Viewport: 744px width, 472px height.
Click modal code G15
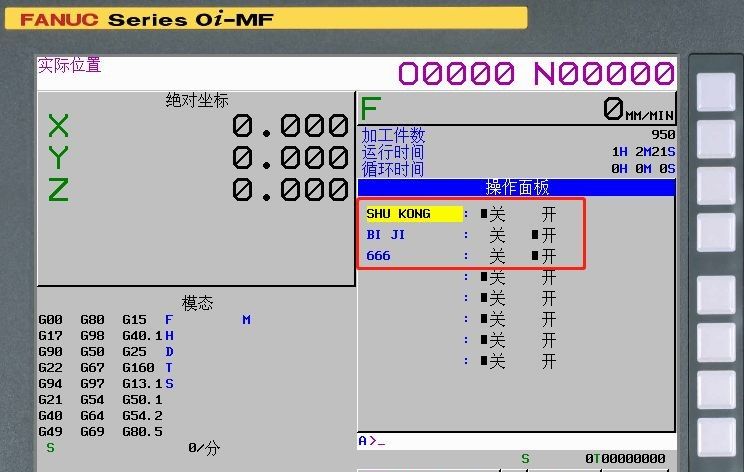[134, 320]
